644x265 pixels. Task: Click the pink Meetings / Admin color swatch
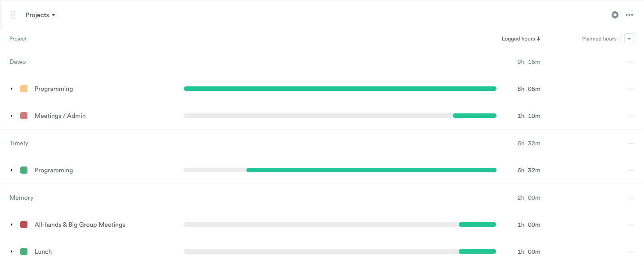[24, 116]
